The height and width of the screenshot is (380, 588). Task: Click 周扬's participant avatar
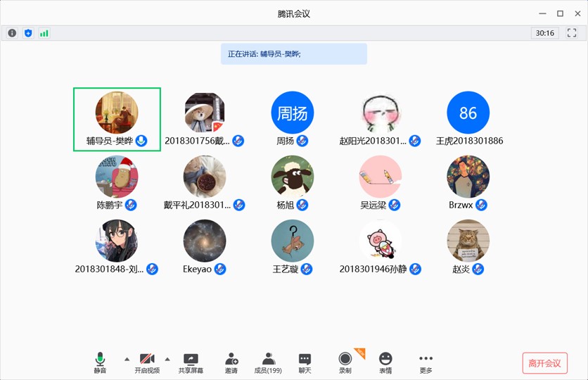click(x=293, y=113)
